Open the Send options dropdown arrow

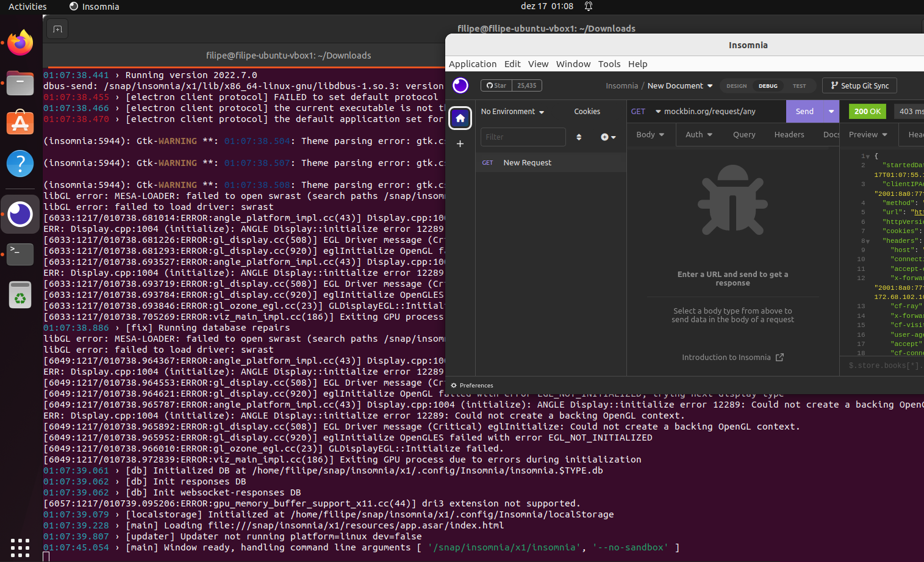(831, 111)
